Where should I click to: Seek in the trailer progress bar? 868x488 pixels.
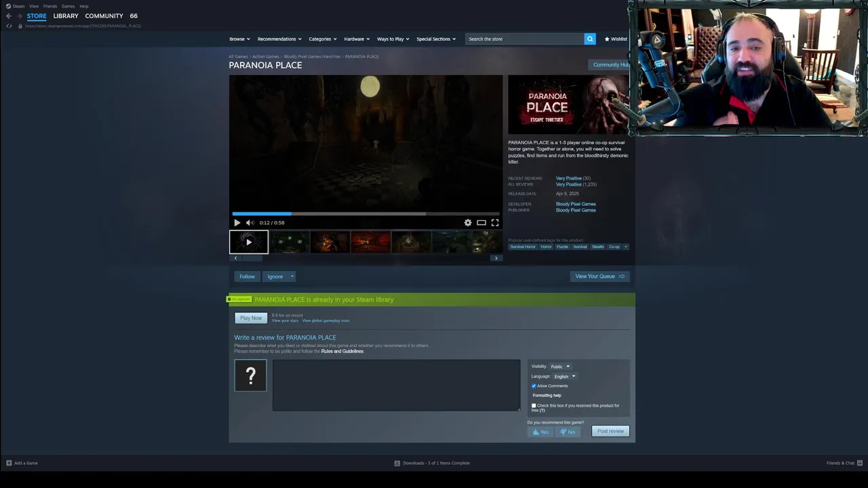366,213
